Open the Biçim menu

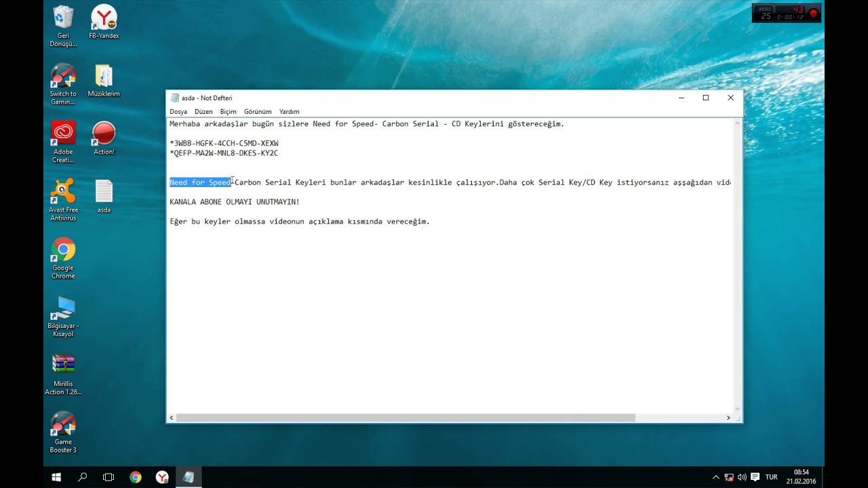coord(229,112)
